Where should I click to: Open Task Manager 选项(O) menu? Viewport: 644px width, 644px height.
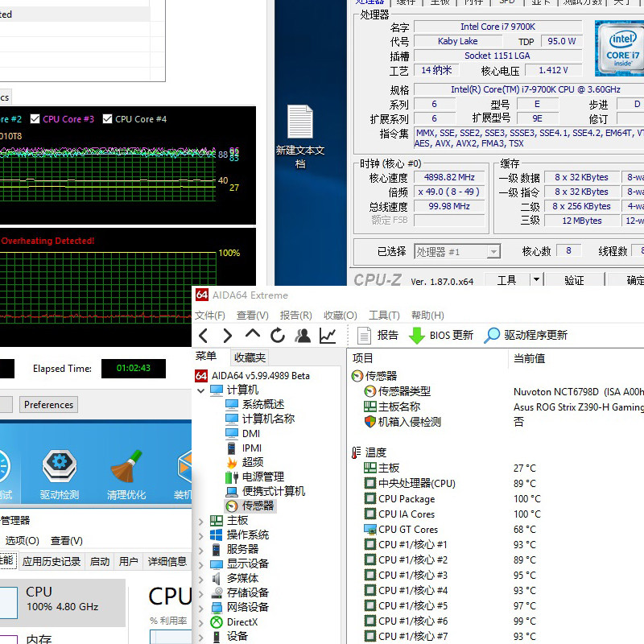tap(23, 540)
